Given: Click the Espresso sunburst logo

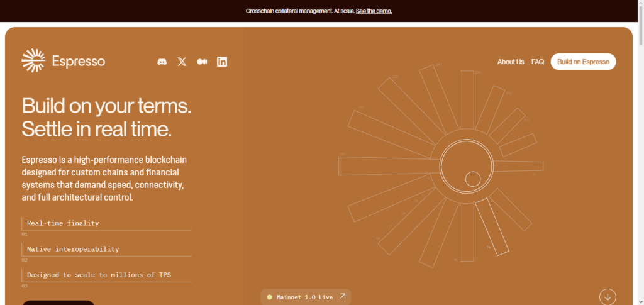Looking at the screenshot, I should tap(33, 60).
